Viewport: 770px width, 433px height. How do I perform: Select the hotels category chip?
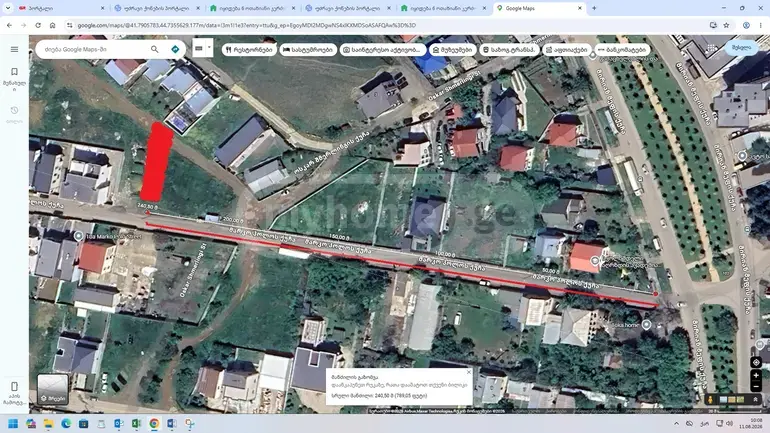point(308,50)
